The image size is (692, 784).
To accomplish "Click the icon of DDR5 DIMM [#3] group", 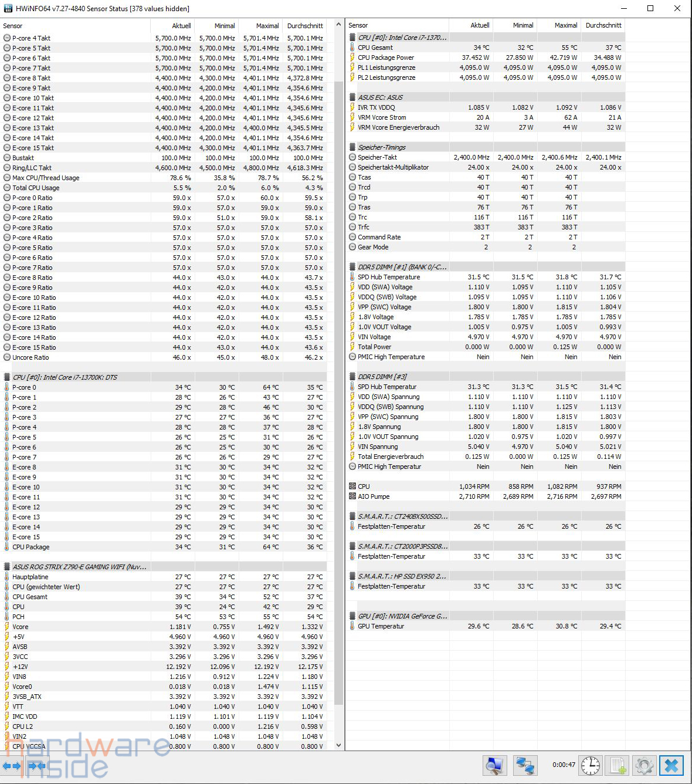I will point(352,377).
